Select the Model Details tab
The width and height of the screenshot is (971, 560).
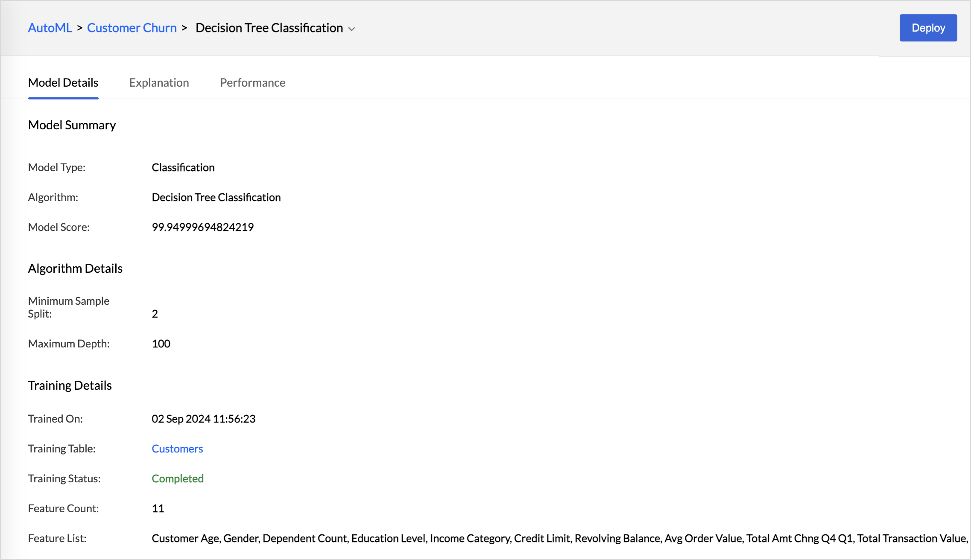pyautogui.click(x=63, y=82)
